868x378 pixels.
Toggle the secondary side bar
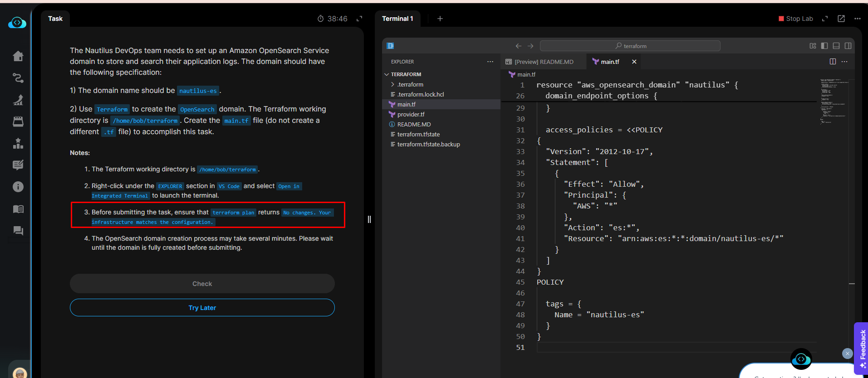(x=848, y=46)
